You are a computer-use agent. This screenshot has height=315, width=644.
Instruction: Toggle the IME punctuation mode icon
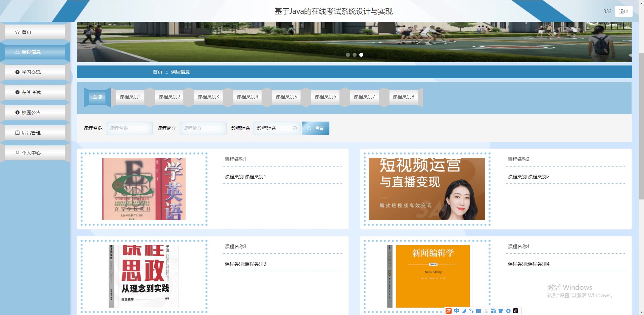[x=471, y=311]
